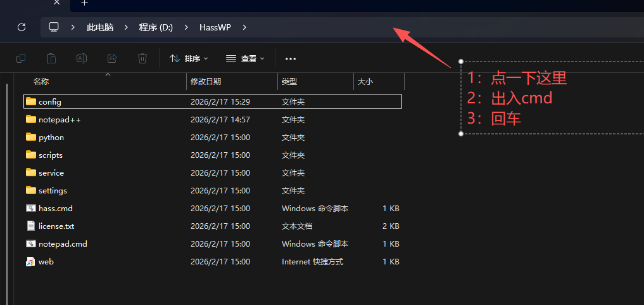Click the Windows 命令脚本 type of hass.cmd
Viewport: 644px width, 305px height.
pos(315,209)
